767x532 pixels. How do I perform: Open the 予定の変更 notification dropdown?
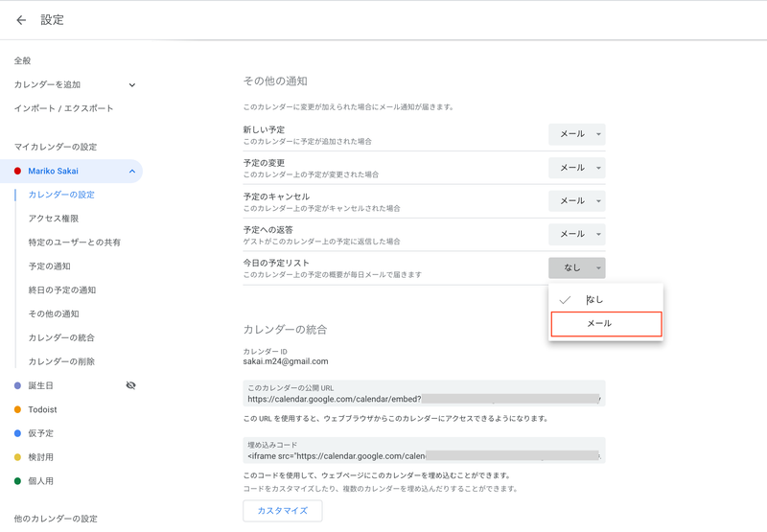pyautogui.click(x=576, y=168)
